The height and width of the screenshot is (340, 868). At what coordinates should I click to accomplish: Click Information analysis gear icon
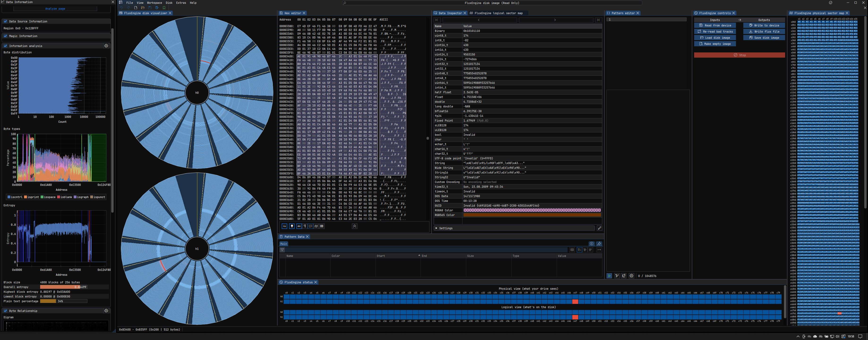[106, 46]
